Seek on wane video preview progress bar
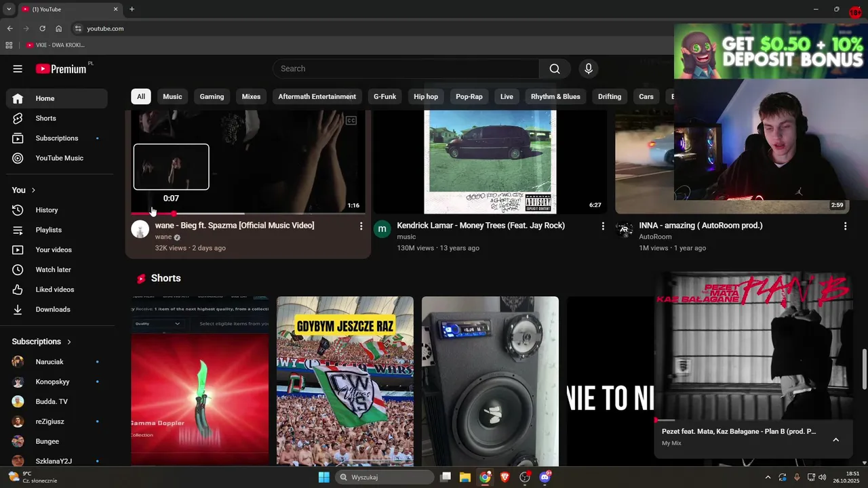This screenshot has height=488, width=868. [248, 213]
